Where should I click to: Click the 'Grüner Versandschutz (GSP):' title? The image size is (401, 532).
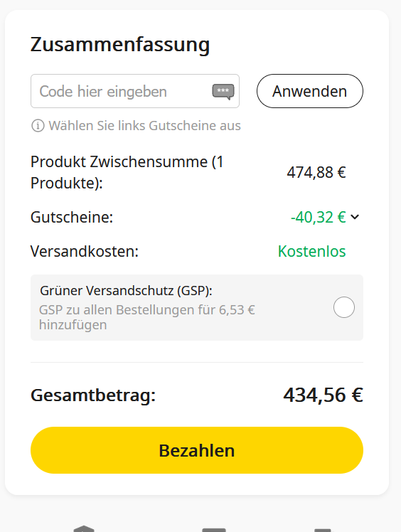coord(126,291)
